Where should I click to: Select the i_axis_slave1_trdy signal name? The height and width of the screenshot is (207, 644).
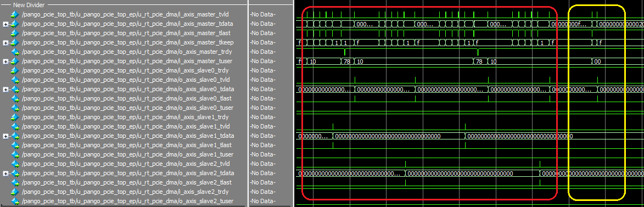[x=125, y=117]
